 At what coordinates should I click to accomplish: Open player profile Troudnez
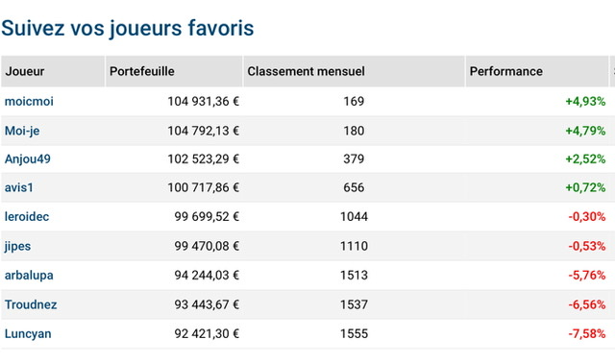(x=31, y=304)
